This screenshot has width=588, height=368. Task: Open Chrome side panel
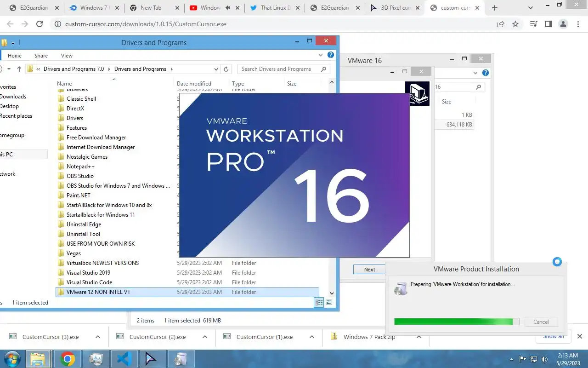click(x=548, y=24)
